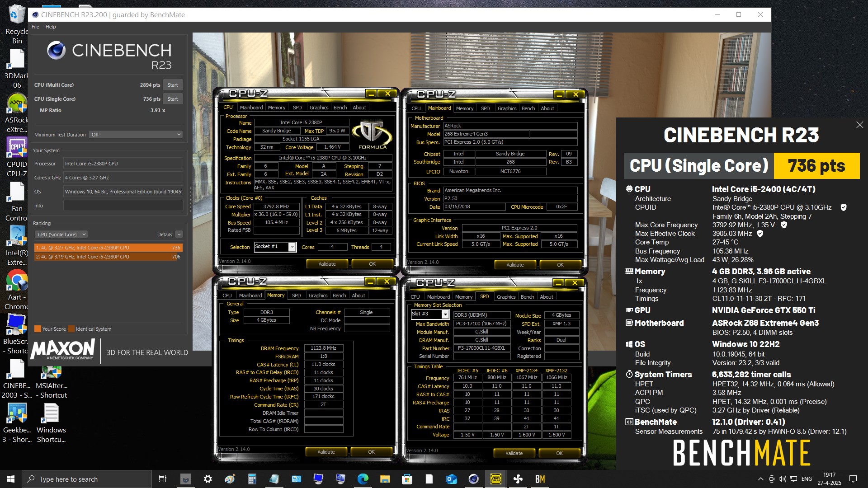Open the CPU-Z taskbar icon

coord(495,479)
